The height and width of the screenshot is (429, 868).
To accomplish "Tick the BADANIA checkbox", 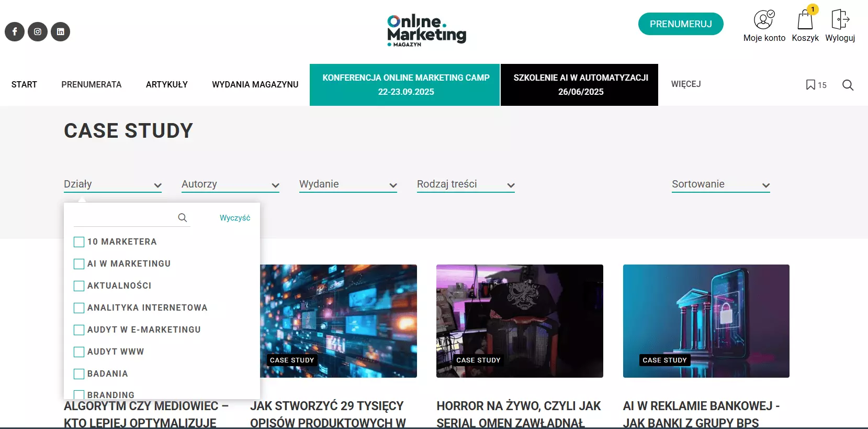I will tap(79, 374).
